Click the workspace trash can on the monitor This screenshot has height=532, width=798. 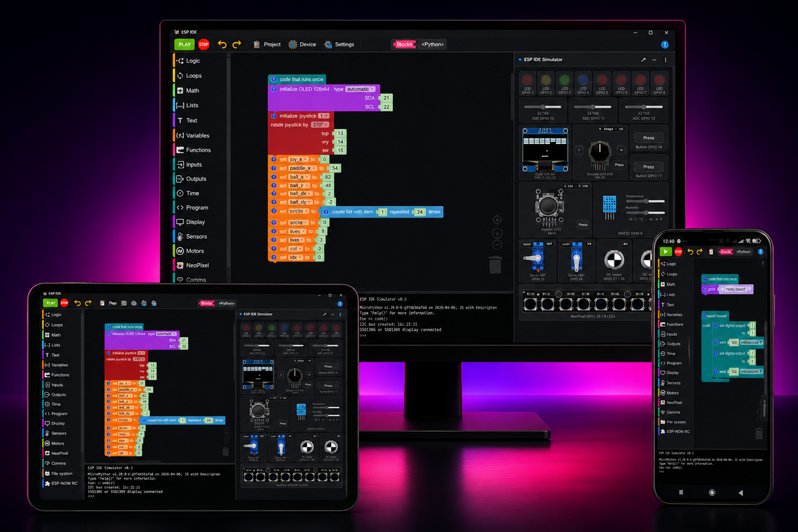(x=495, y=265)
